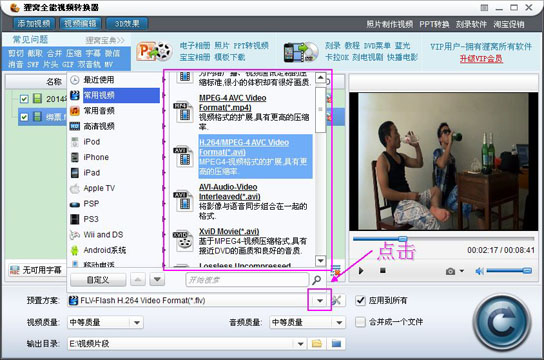
Task: Adjust the volume slider
Action: click(x=509, y=271)
